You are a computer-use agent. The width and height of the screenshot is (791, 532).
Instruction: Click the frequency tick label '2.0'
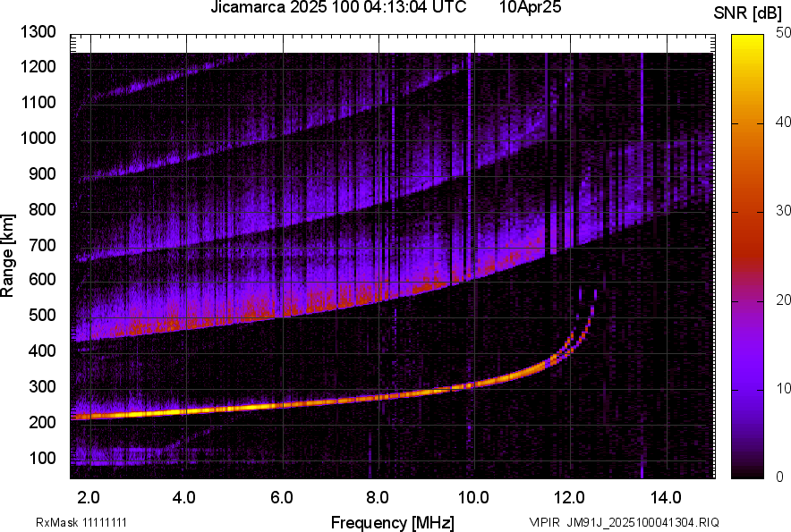89,498
